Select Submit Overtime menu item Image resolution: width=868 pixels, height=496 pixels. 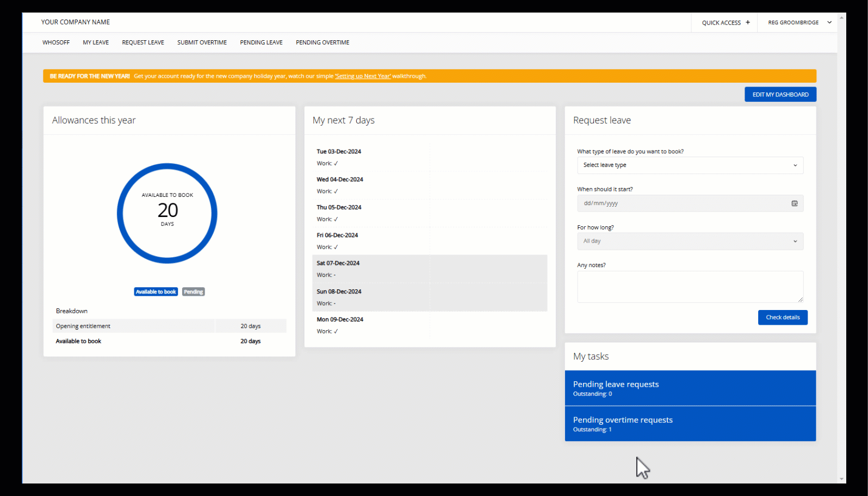click(x=202, y=42)
